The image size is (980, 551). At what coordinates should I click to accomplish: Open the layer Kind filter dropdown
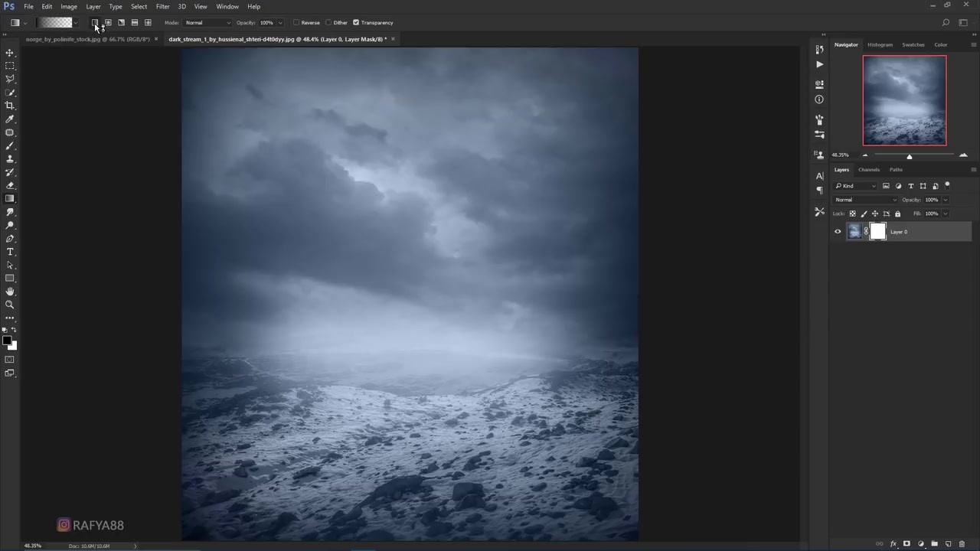point(856,186)
